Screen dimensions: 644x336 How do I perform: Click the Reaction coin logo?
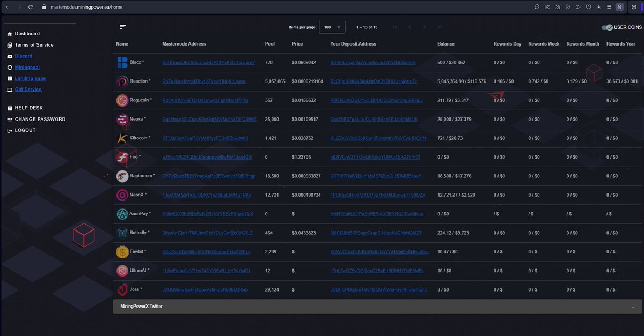click(x=122, y=81)
